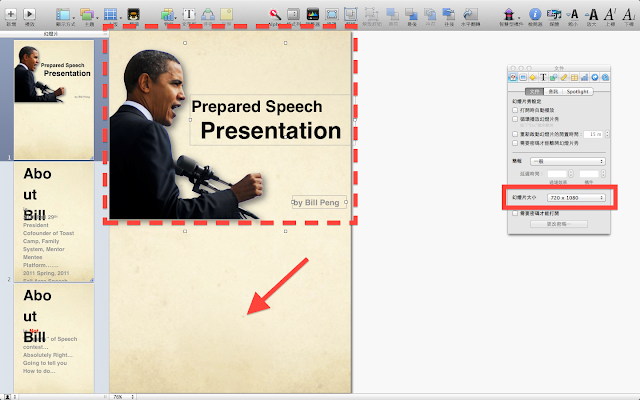Screen dimensions: 640x400
Task: Select slide 1 thumbnail in navigator
Action: [x=54, y=100]
